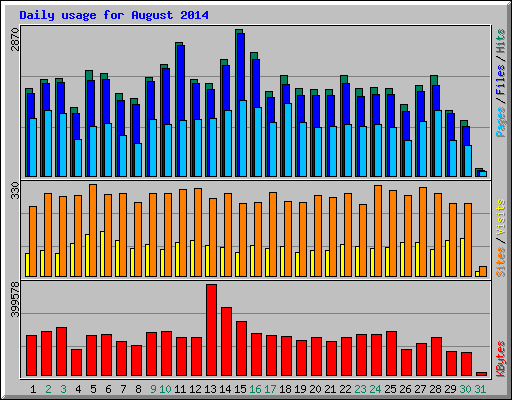Click the cyan Pages bar for day 15

(243, 138)
